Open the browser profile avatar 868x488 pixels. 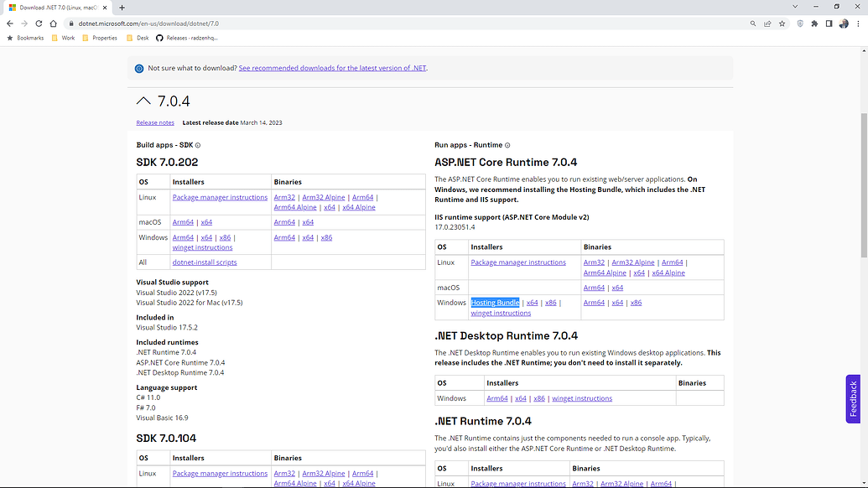(844, 23)
